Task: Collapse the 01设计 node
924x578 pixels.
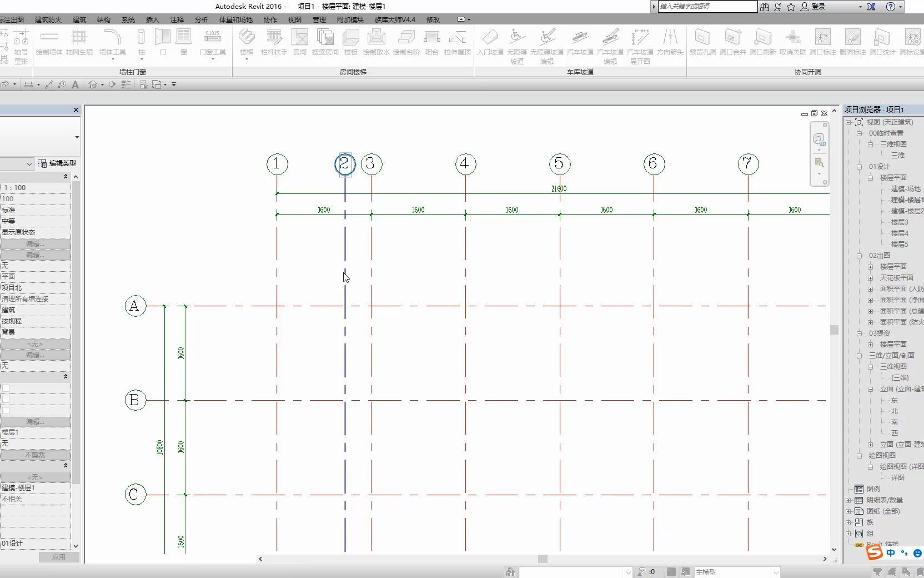Action: point(860,167)
